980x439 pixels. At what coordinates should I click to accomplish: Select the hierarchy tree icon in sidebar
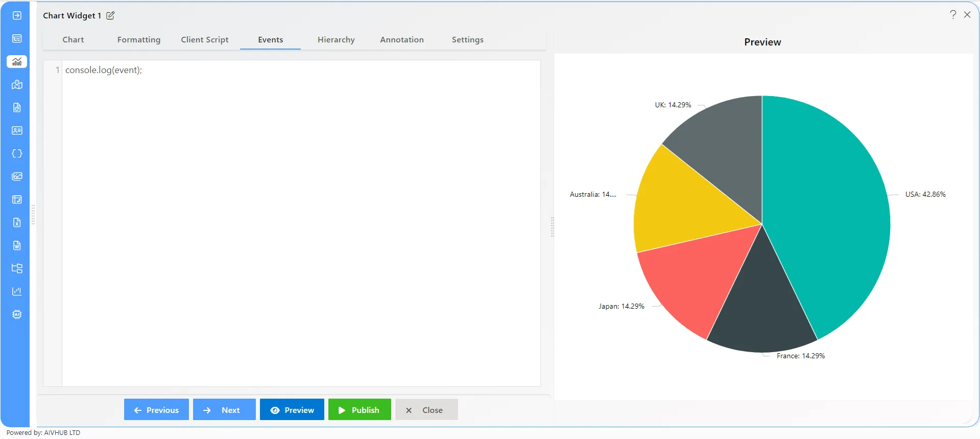point(17,269)
